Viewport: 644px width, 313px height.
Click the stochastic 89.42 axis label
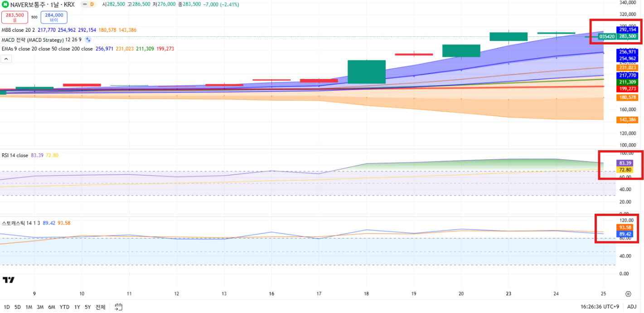pyautogui.click(x=625, y=234)
